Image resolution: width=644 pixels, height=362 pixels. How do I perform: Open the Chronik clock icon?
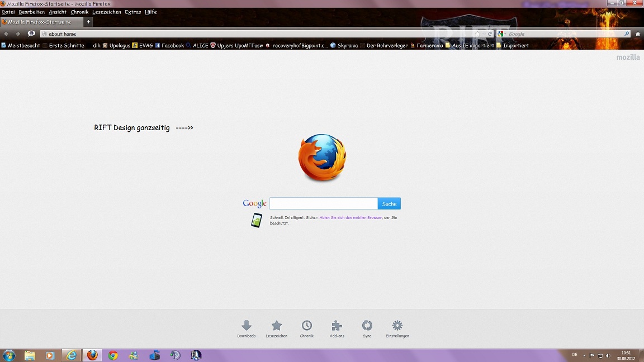[307, 326]
